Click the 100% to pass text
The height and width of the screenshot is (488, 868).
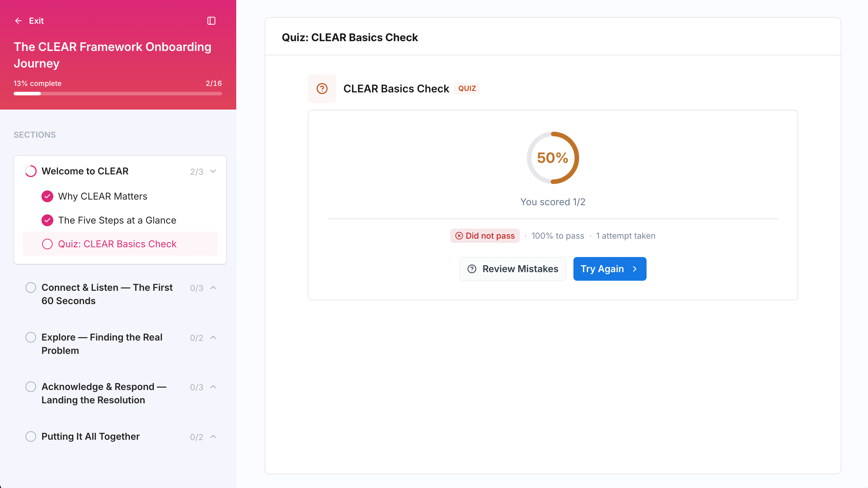coord(558,236)
